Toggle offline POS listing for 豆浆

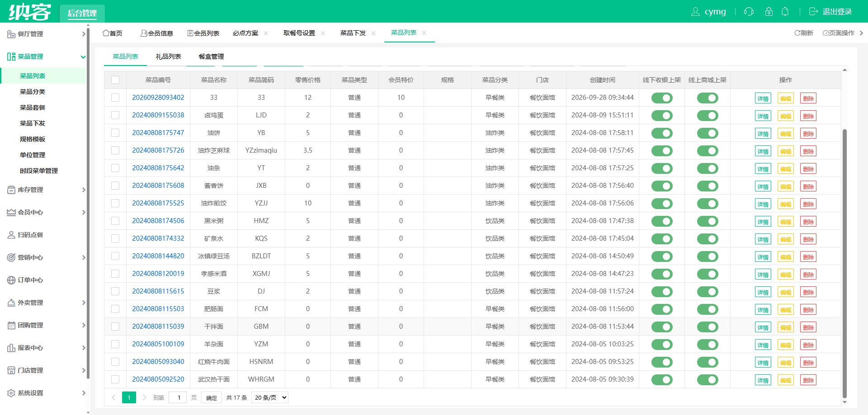coord(662,292)
